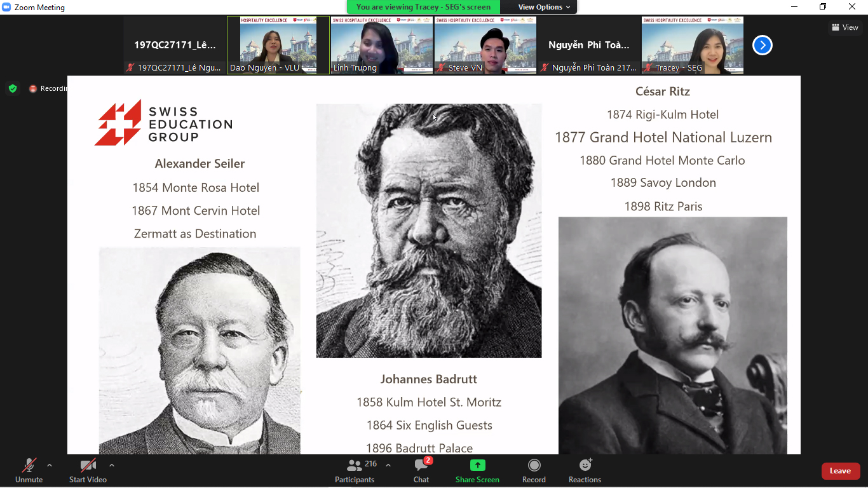Click the muted mic icon on 197QC27171 tile
Image resolution: width=868 pixels, height=488 pixels.
click(130, 67)
